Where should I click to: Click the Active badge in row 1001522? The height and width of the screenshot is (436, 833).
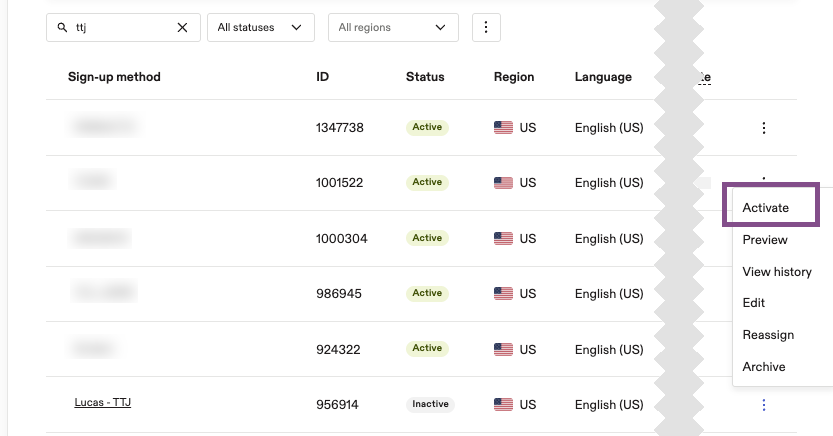pos(427,182)
